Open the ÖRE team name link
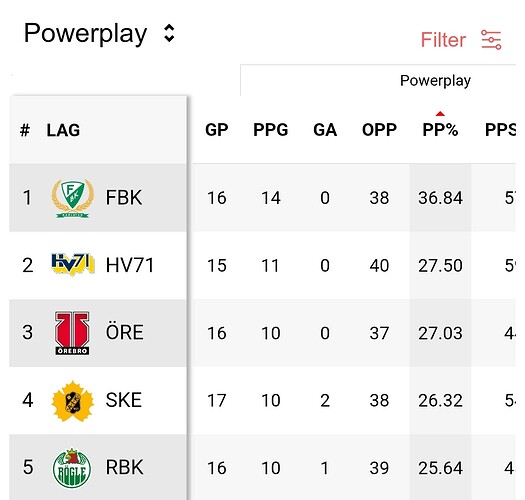The width and height of the screenshot is (525, 500). [x=125, y=332]
